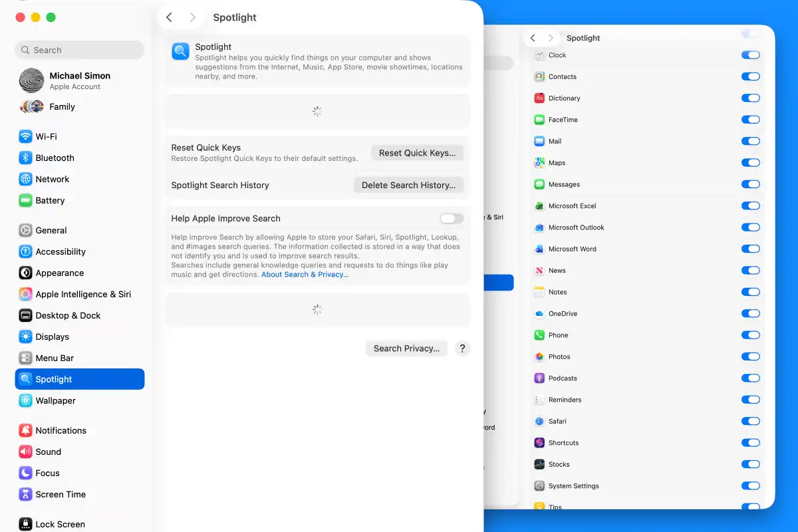The width and height of the screenshot is (798, 532).
Task: Open Sound settings
Action: (x=79, y=452)
